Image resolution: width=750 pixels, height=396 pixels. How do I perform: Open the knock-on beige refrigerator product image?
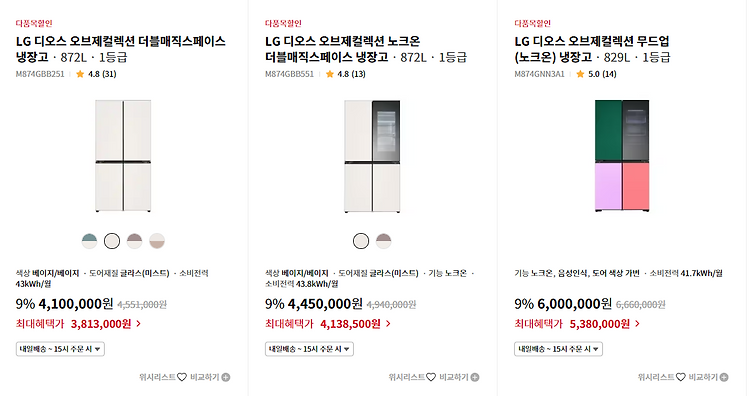[x=372, y=156]
